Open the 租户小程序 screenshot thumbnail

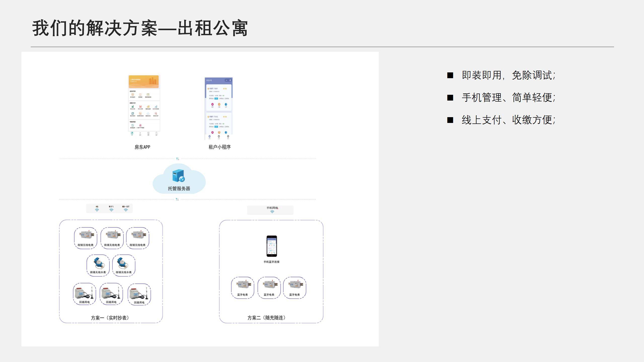[218, 109]
